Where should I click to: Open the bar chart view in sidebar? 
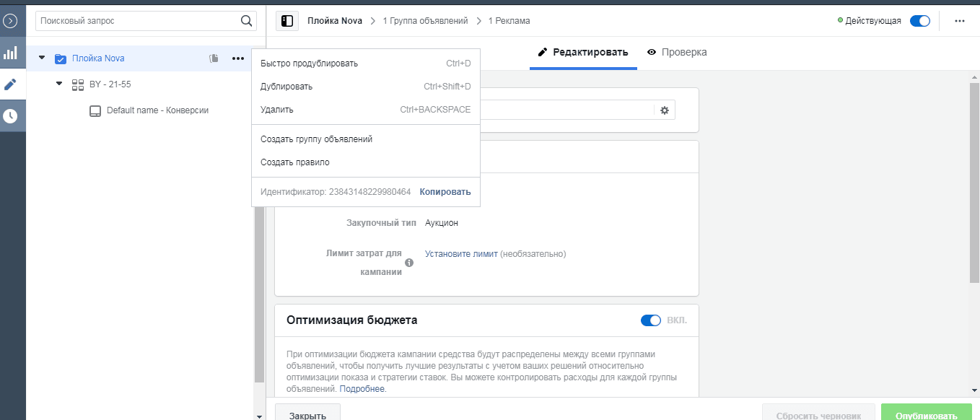coord(10,53)
